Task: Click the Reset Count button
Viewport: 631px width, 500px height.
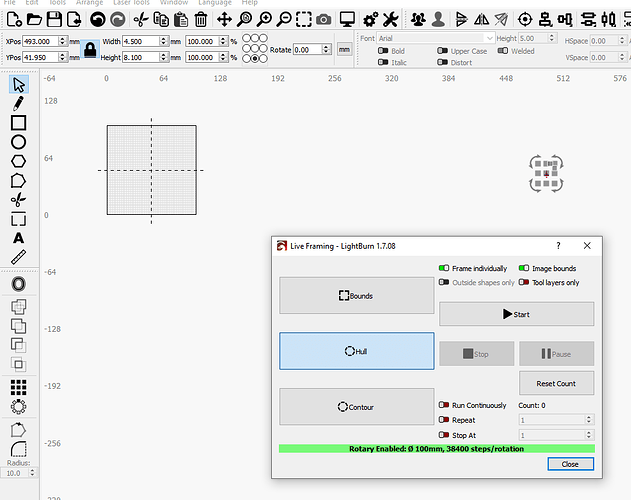Action: pyautogui.click(x=556, y=383)
